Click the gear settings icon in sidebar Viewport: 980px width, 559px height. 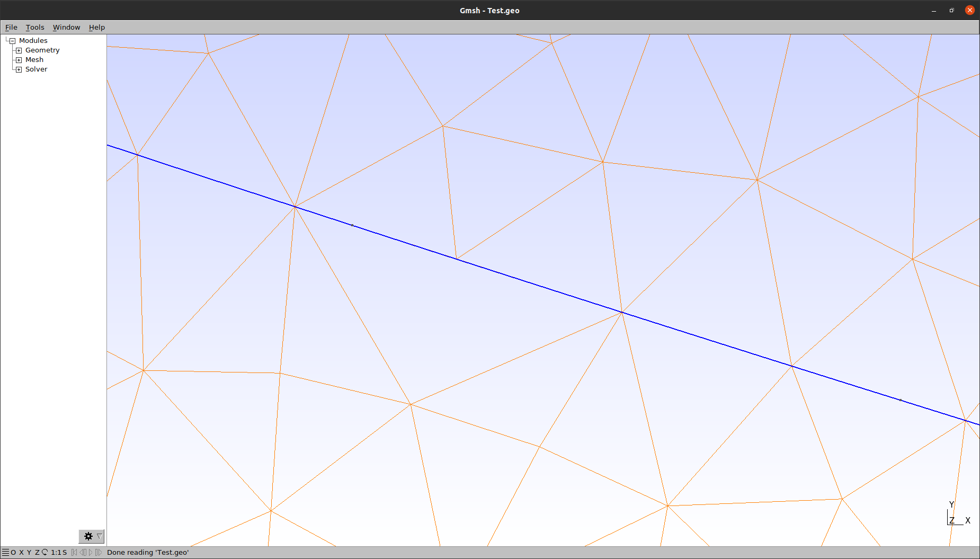(88, 536)
